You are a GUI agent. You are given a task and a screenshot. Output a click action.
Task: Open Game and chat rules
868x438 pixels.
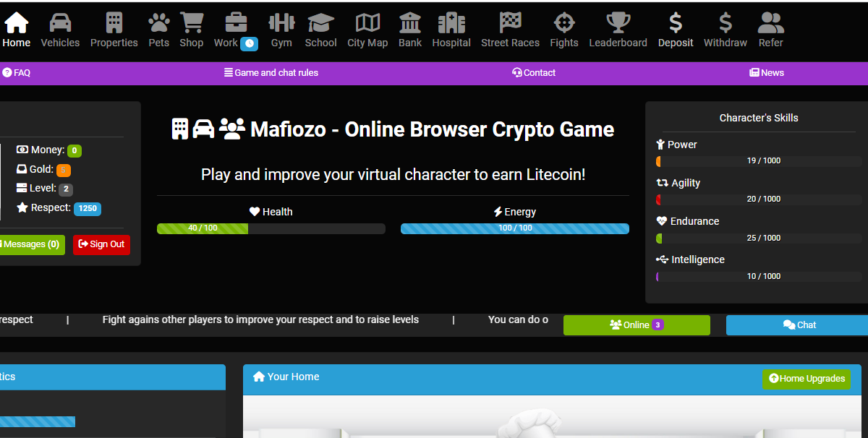271,72
